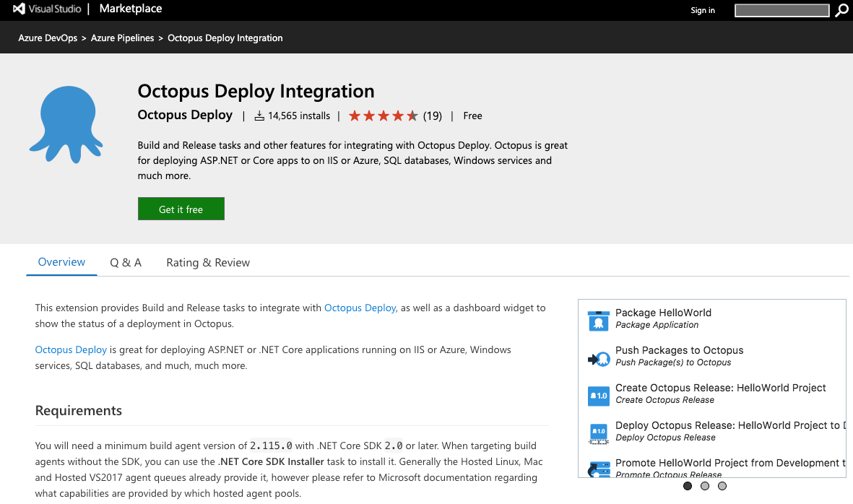Go to Azure DevOps breadcrumb

tap(48, 38)
